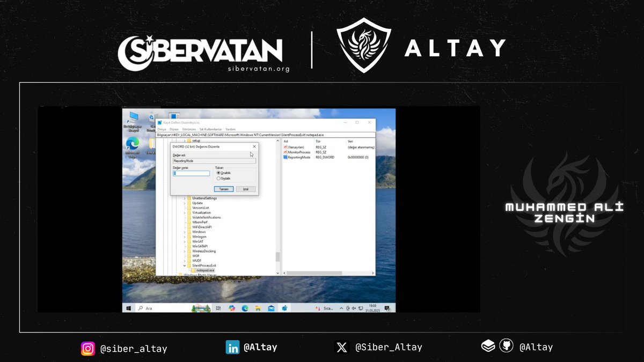This screenshot has height=362, width=644.
Task: Click the Değer verisi input field
Action: coord(191,173)
